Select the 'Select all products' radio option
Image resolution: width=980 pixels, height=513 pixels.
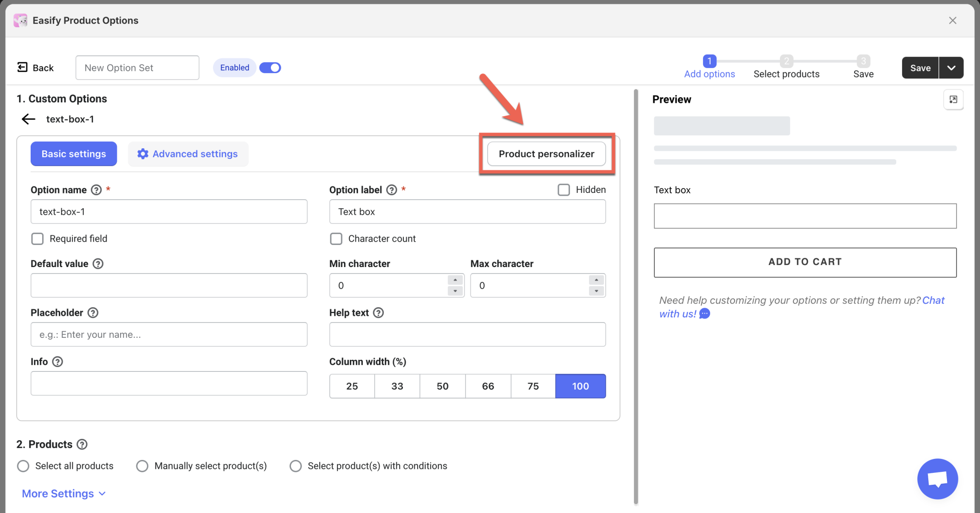click(23, 466)
